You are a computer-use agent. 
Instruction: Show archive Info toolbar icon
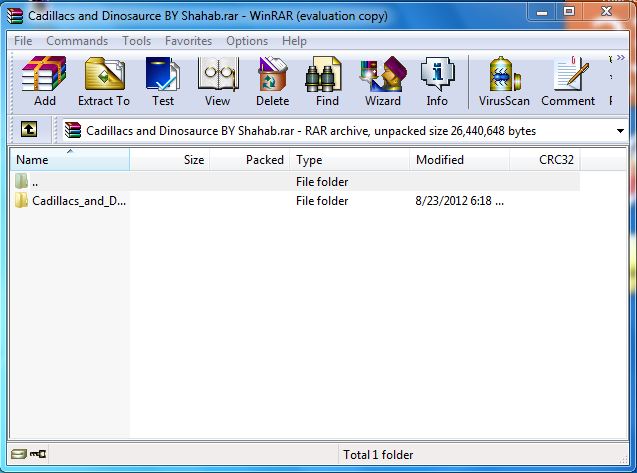[438, 74]
